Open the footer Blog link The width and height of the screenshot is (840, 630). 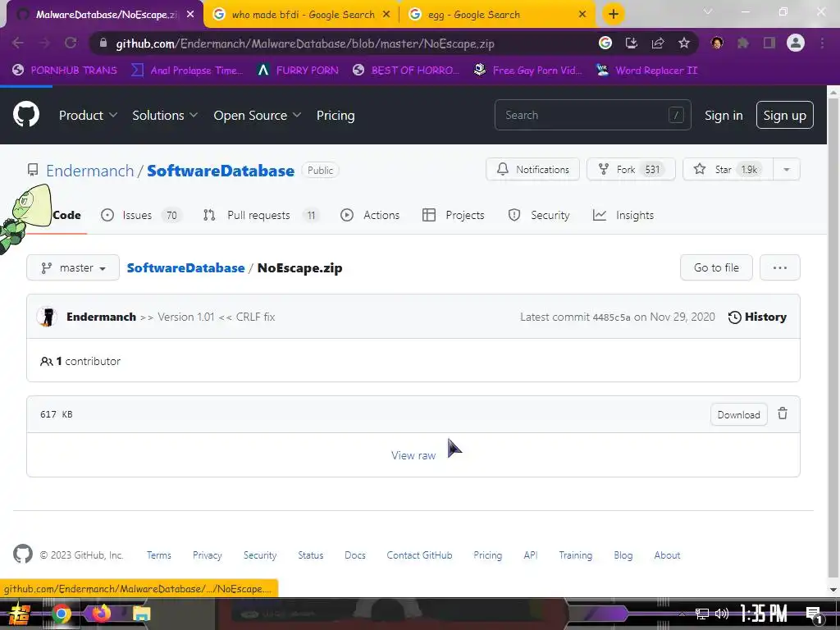coord(623,555)
